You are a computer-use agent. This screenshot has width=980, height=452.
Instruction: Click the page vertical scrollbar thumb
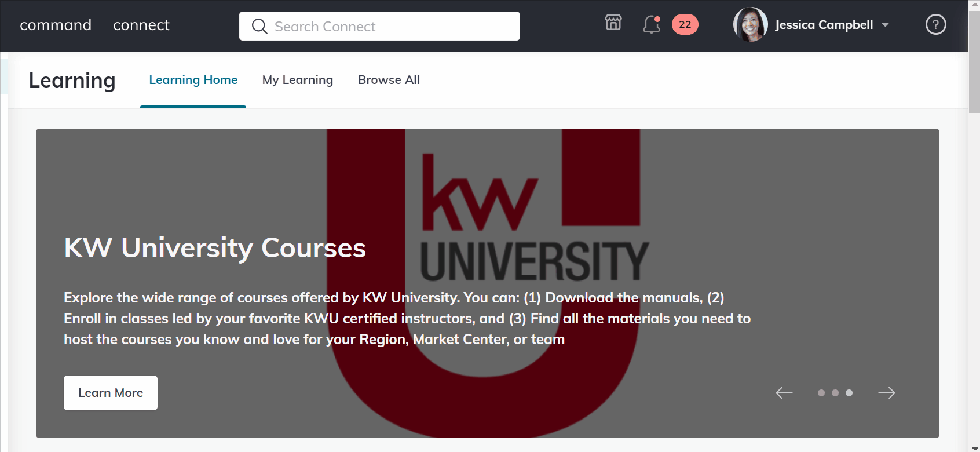pyautogui.click(x=974, y=61)
